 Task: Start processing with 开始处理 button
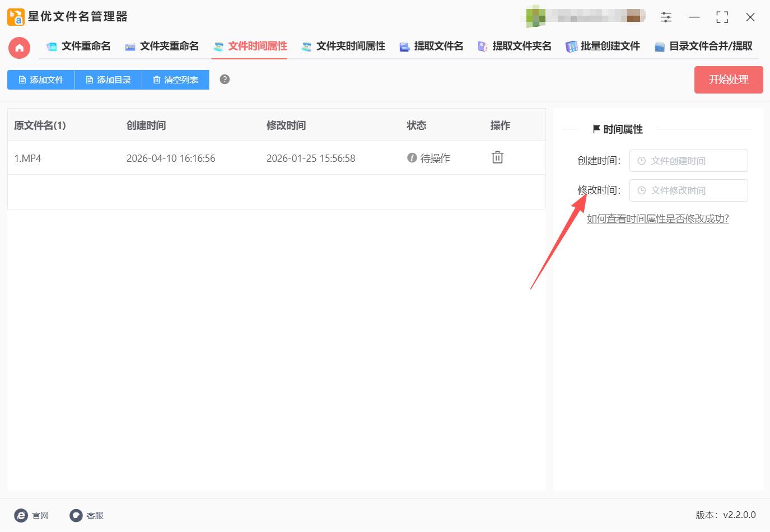[x=729, y=80]
